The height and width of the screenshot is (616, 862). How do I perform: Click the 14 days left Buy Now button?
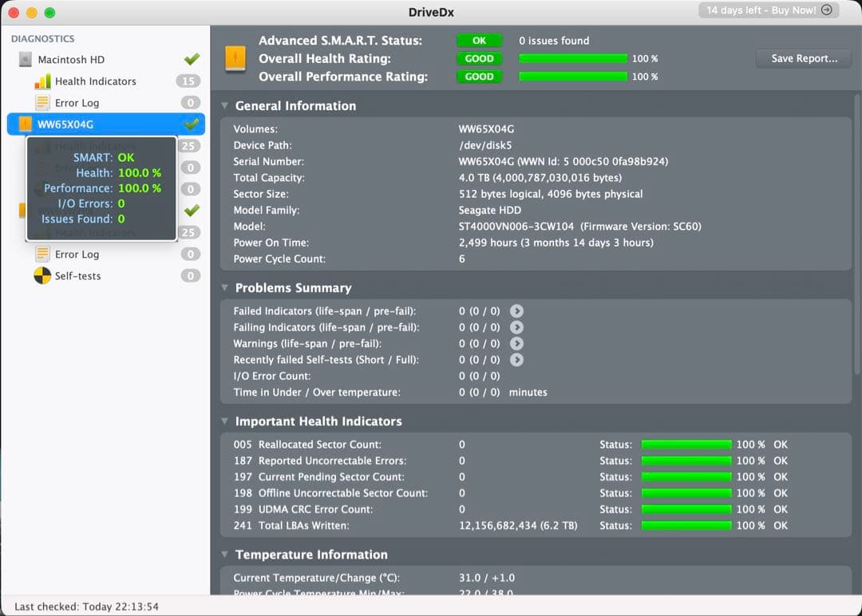click(769, 10)
